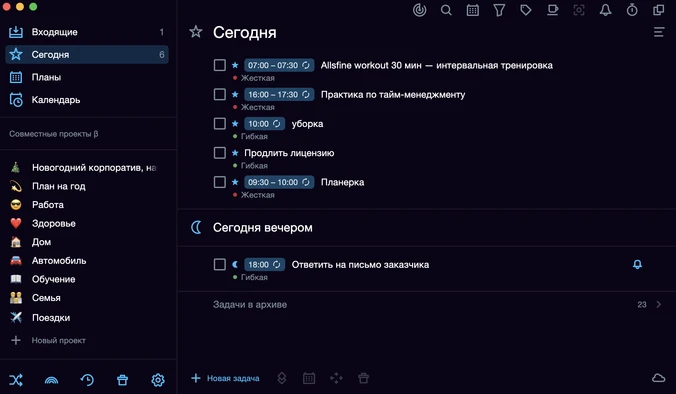Open the filter funnel icon

tap(499, 10)
